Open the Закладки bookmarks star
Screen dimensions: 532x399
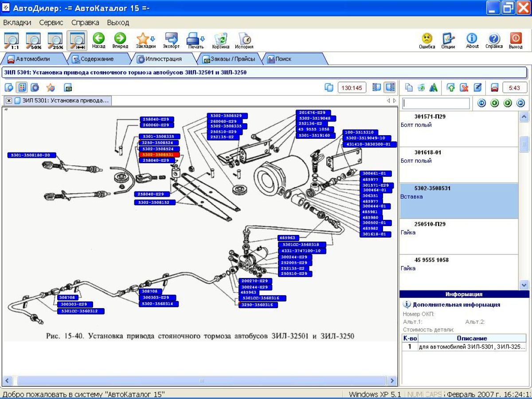(x=143, y=40)
